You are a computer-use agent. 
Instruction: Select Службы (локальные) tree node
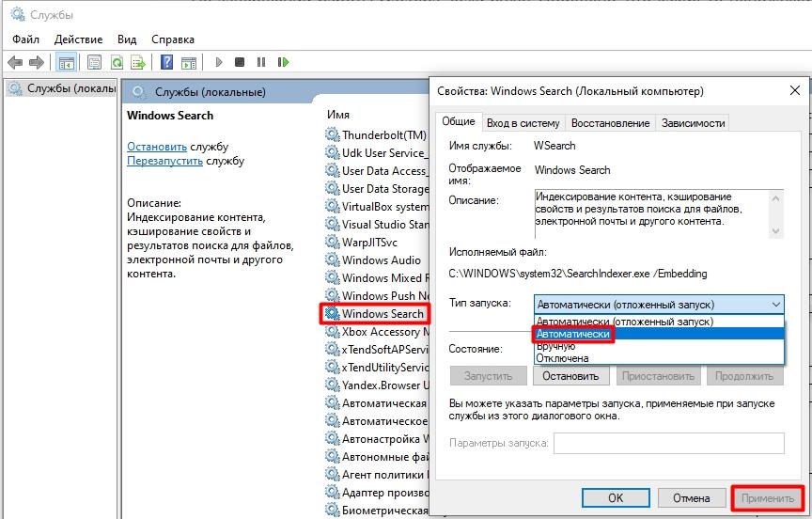pyautogui.click(x=61, y=88)
